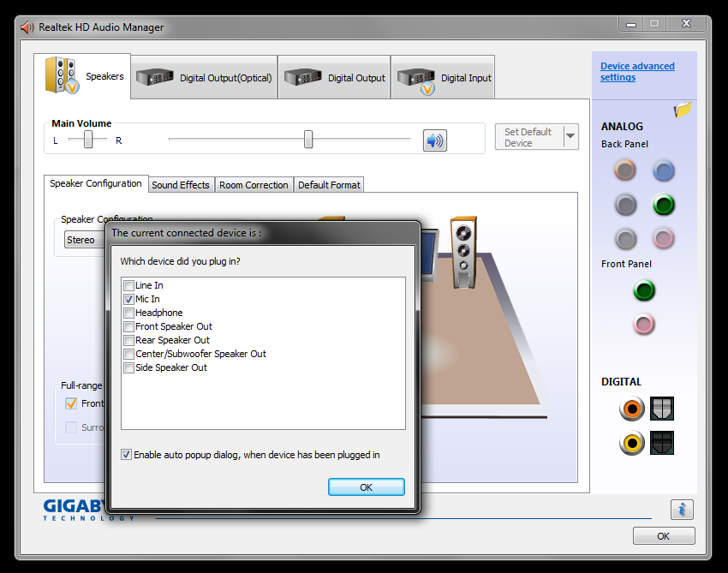Open Device advanced settings link
This screenshot has height=573, width=728.
coord(637,71)
